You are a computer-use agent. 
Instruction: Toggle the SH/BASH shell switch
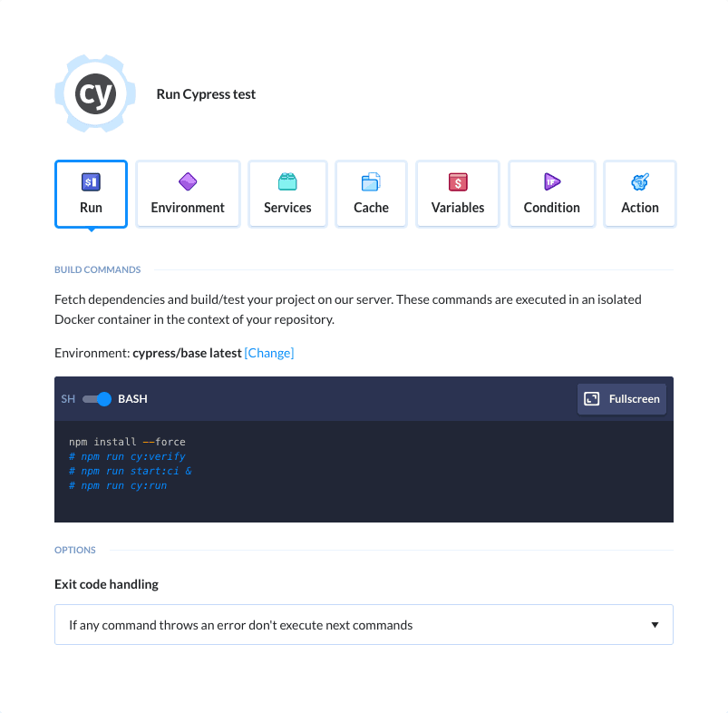click(x=97, y=399)
